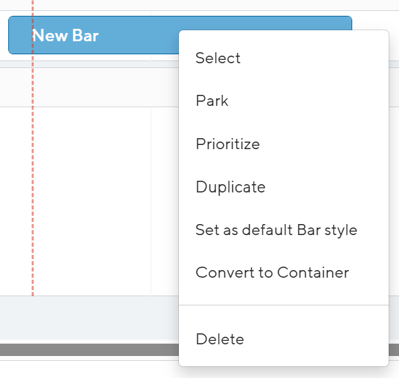This screenshot has height=378, width=399.
Task: Click the light gray footer strip
Action: (89, 320)
